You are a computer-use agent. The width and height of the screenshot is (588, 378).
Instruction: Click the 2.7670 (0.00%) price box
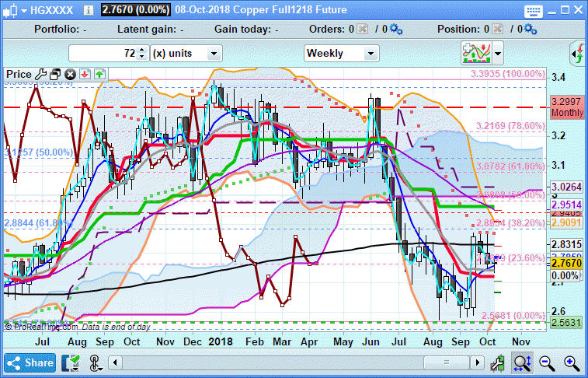click(x=136, y=10)
